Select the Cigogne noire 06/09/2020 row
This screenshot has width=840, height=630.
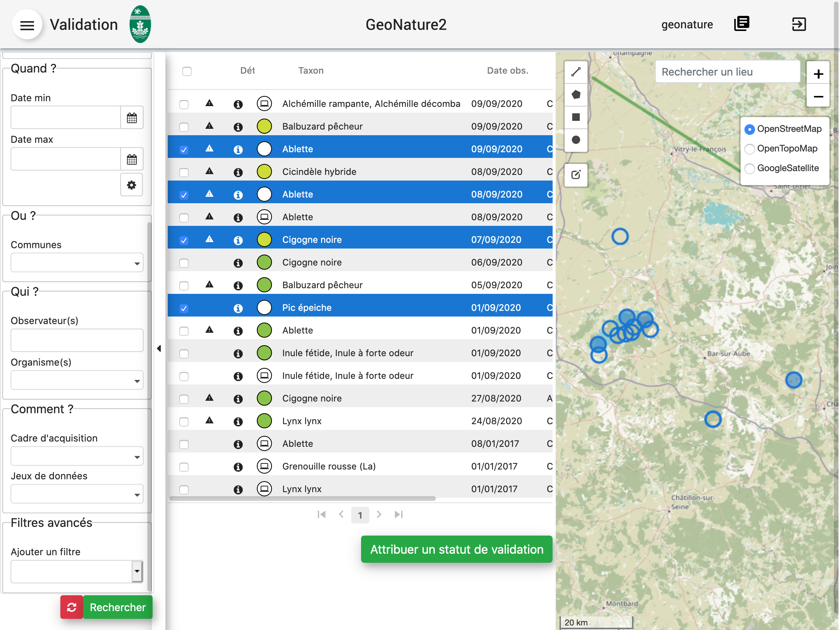[x=360, y=262]
